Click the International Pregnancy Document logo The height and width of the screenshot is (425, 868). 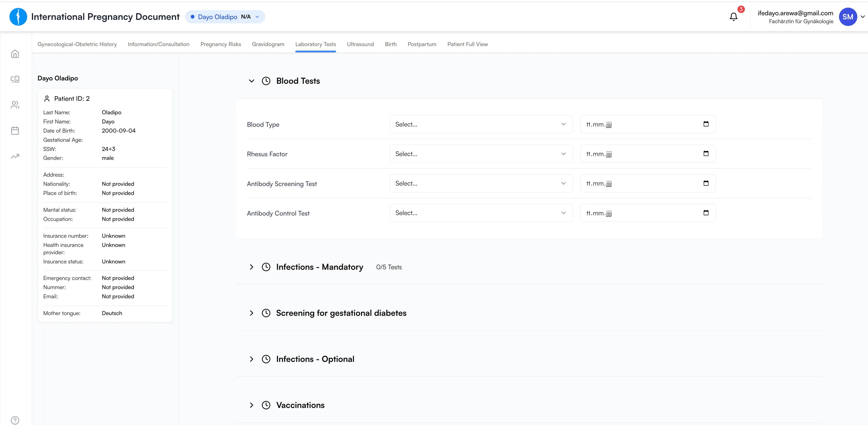pyautogui.click(x=18, y=17)
